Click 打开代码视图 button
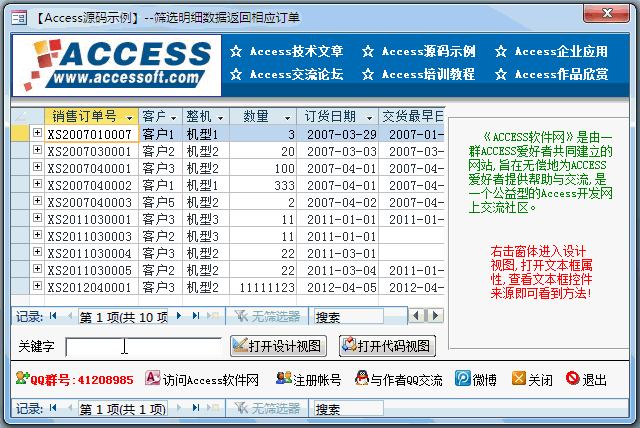The width and height of the screenshot is (640, 428). 387,346
